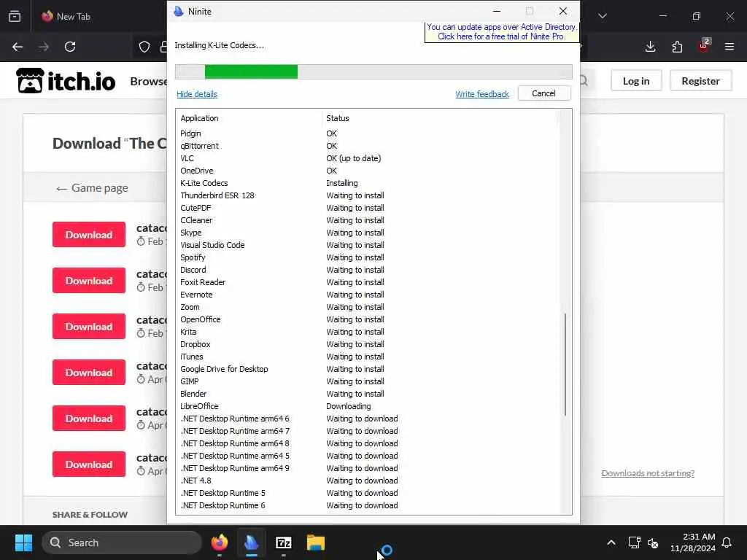Click the fifth red Download button
The width and height of the screenshot is (747, 560).
(x=89, y=418)
